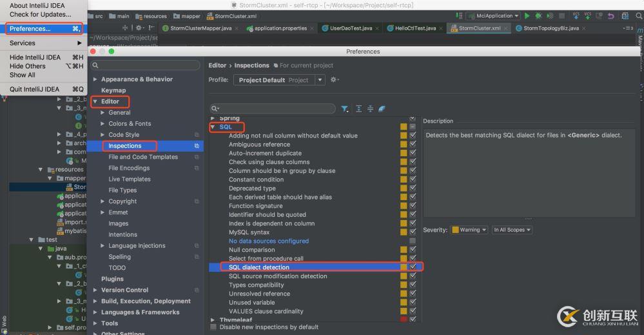Click the yellow severity swatch for Null comparison
The image size is (644, 335).
[x=404, y=250]
